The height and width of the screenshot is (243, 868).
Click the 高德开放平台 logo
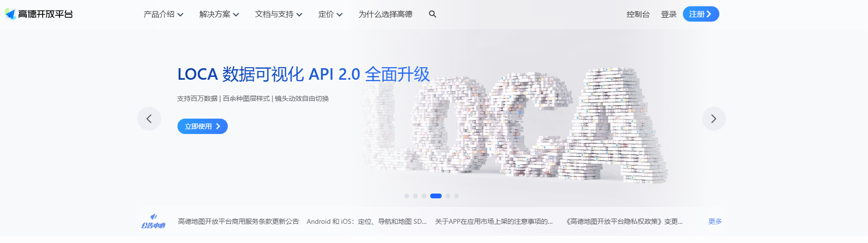[x=39, y=14]
